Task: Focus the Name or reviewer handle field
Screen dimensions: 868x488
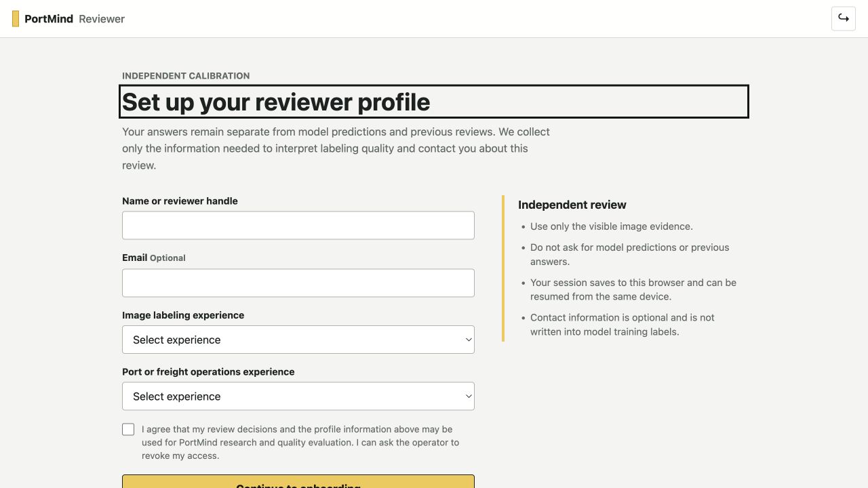Action: coord(298,225)
